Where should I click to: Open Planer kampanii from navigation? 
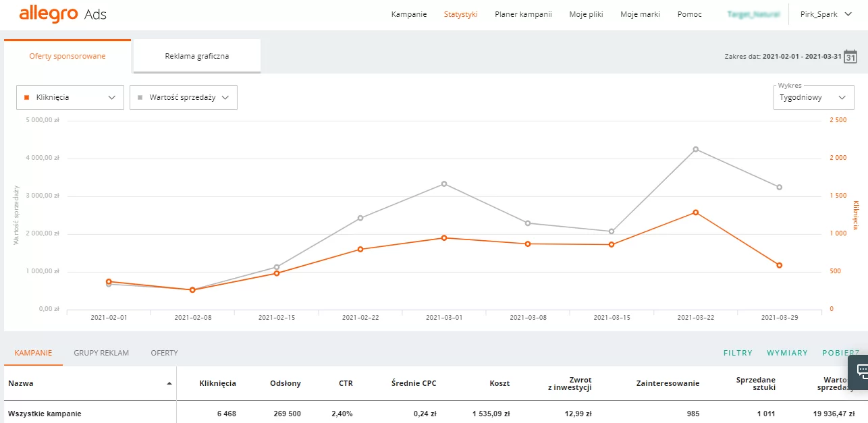[523, 14]
